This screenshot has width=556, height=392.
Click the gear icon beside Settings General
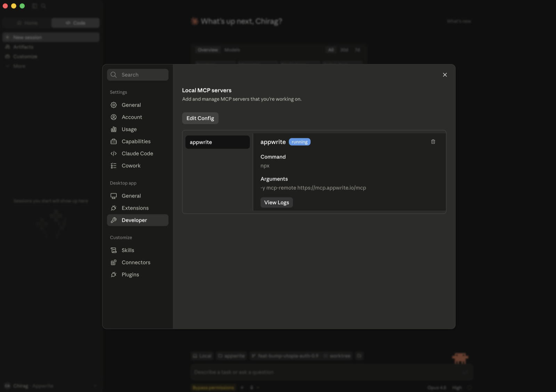114,105
